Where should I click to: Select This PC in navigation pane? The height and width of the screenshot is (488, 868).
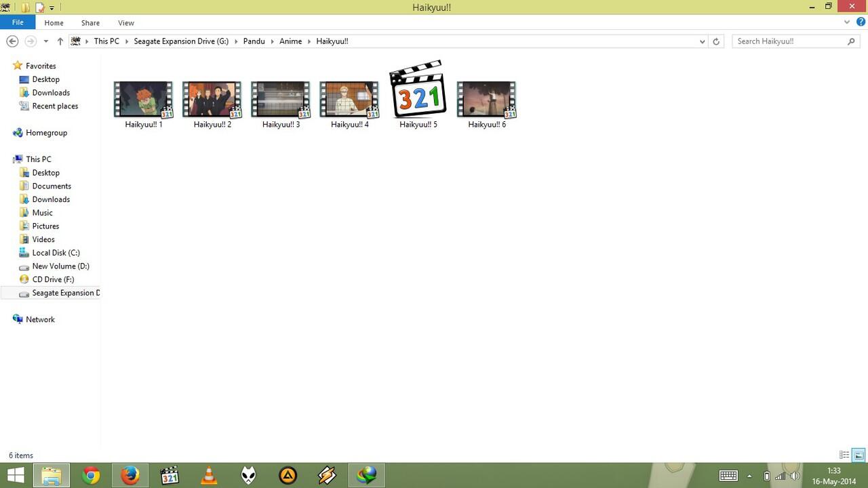click(38, 159)
